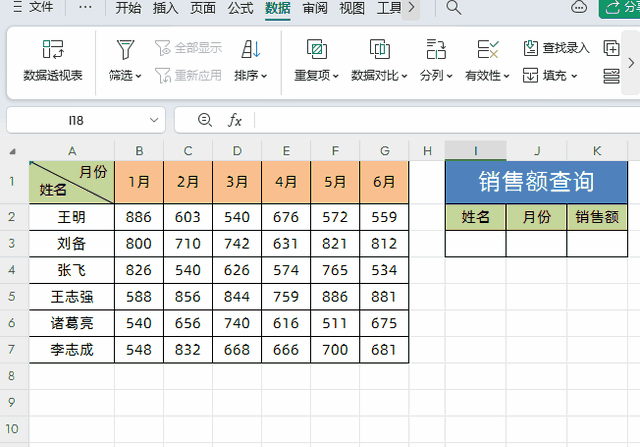Select the 李志成 name cell
640x447 pixels.
point(72,350)
